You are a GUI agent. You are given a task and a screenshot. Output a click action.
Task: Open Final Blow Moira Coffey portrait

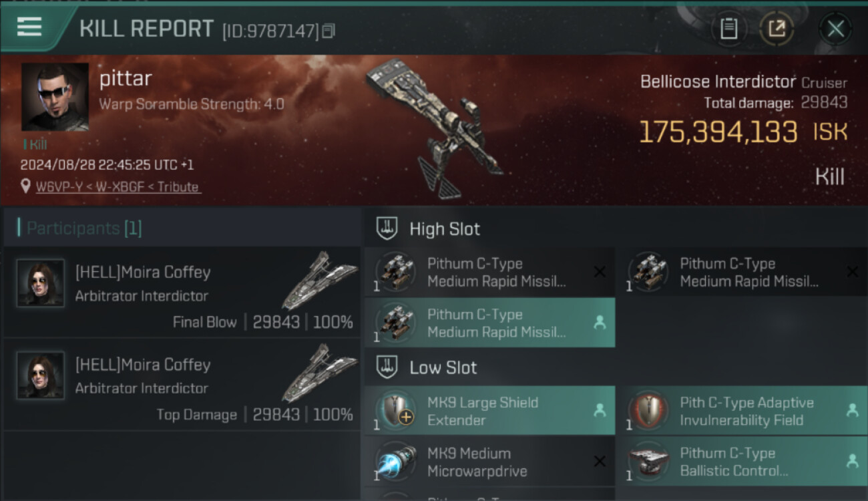coord(41,283)
